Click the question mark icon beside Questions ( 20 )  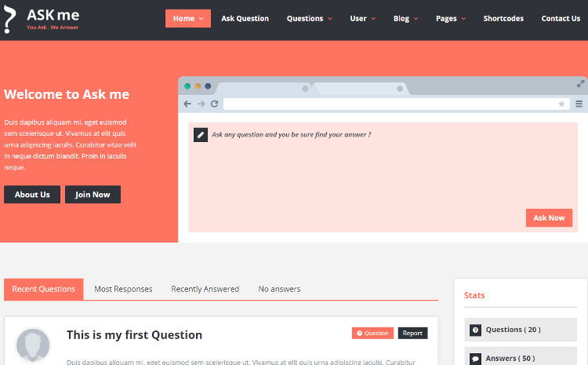(476, 330)
